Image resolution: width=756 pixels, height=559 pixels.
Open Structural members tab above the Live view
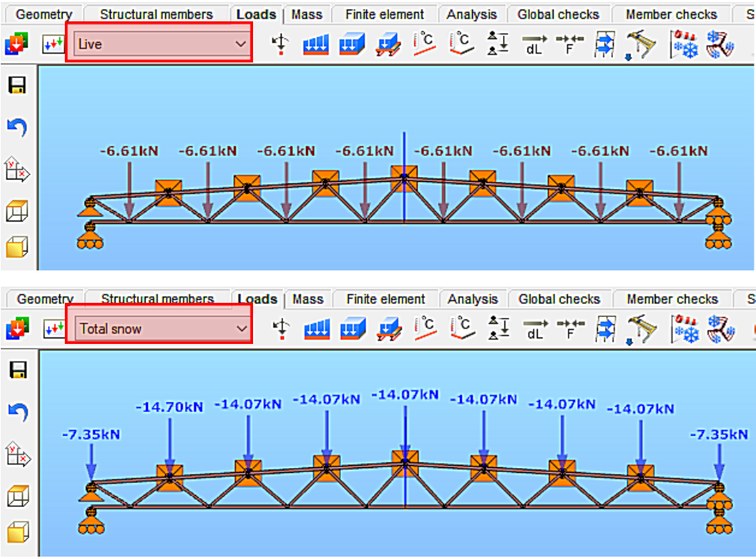(x=157, y=14)
